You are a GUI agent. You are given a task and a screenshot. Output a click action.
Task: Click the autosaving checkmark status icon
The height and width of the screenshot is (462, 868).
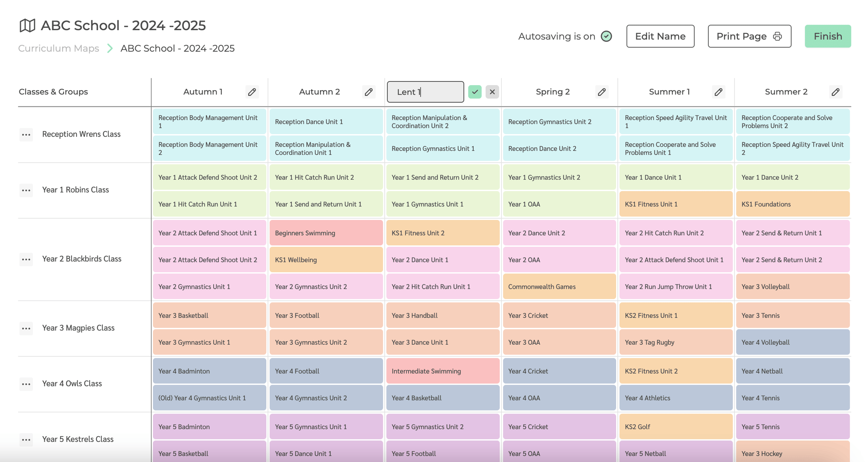click(607, 36)
